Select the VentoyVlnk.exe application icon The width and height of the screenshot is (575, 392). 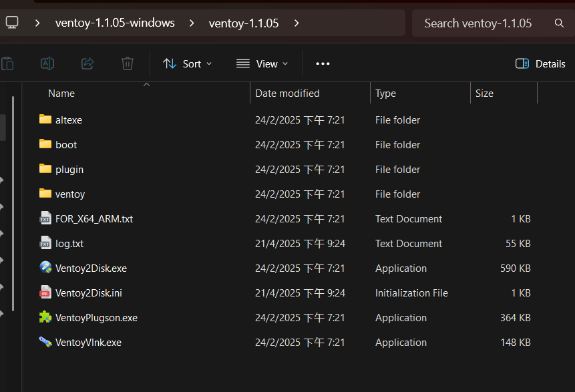(45, 342)
